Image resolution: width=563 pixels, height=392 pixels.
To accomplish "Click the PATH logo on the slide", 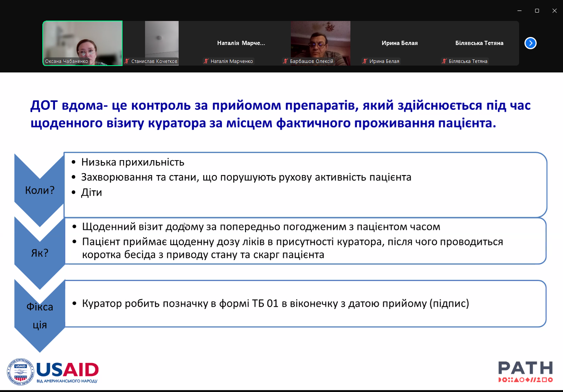I will [525, 371].
